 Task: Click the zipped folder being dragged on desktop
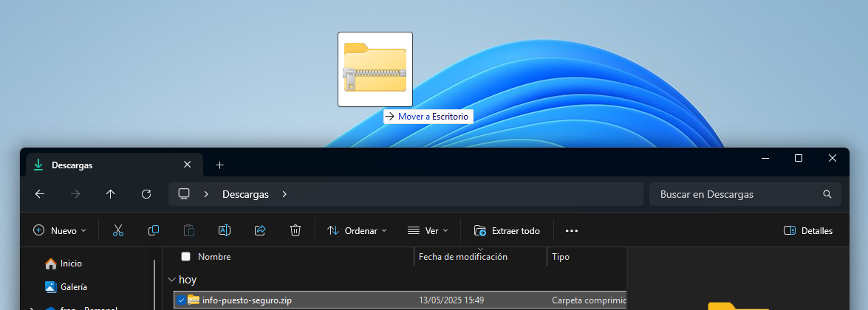click(375, 69)
